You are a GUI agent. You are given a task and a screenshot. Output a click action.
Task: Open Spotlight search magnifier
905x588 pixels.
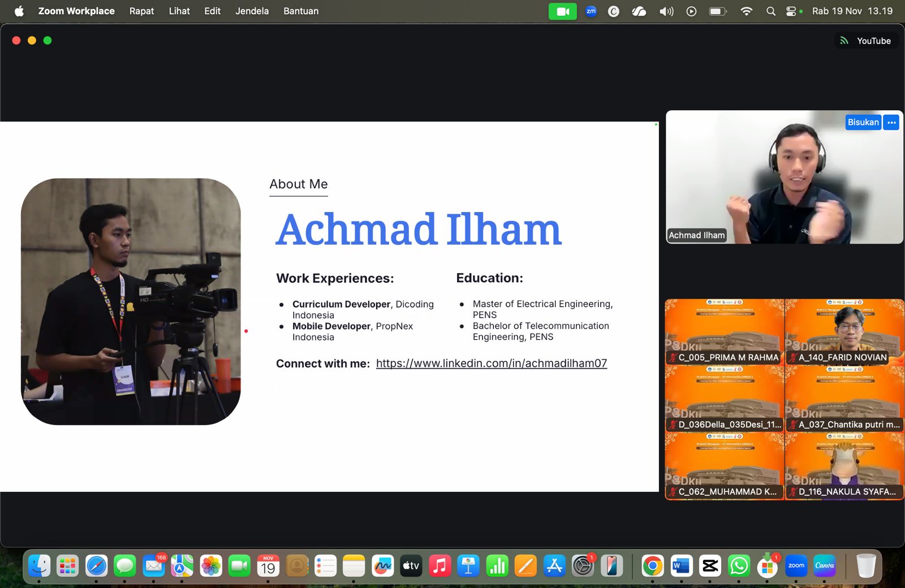click(x=770, y=11)
